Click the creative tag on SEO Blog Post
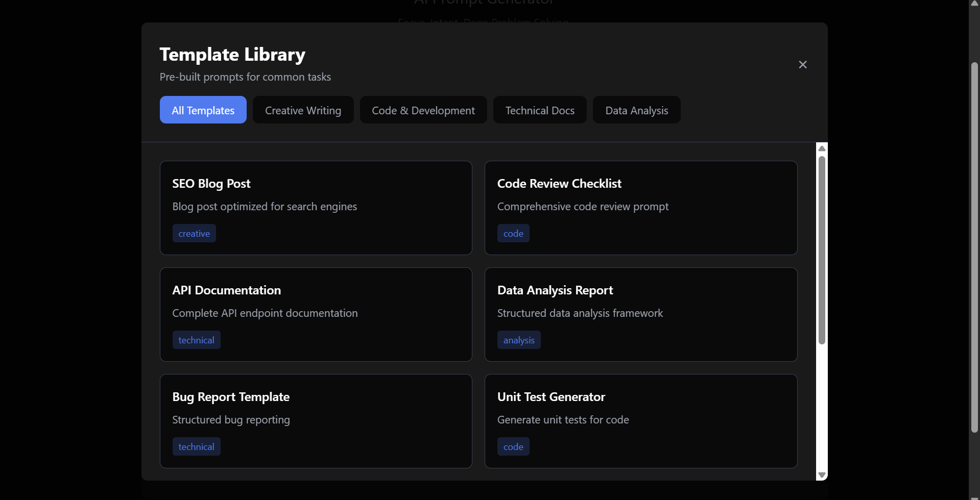980x500 pixels. (194, 233)
